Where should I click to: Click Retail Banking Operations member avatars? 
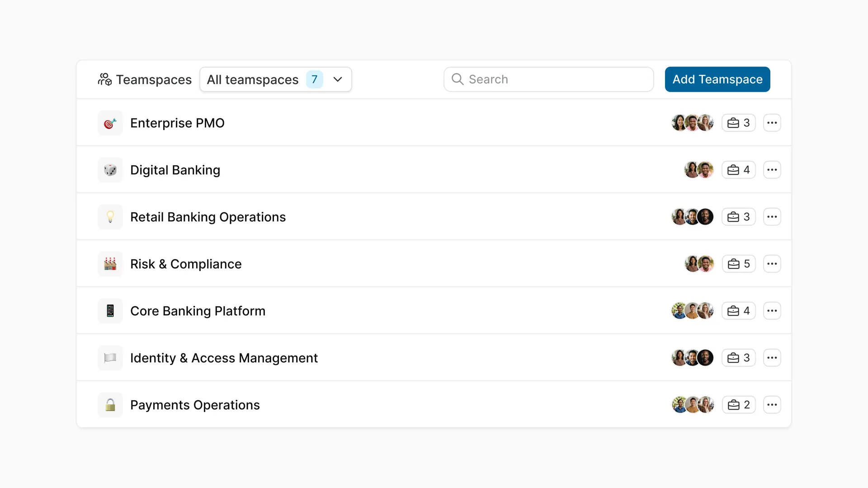693,217
